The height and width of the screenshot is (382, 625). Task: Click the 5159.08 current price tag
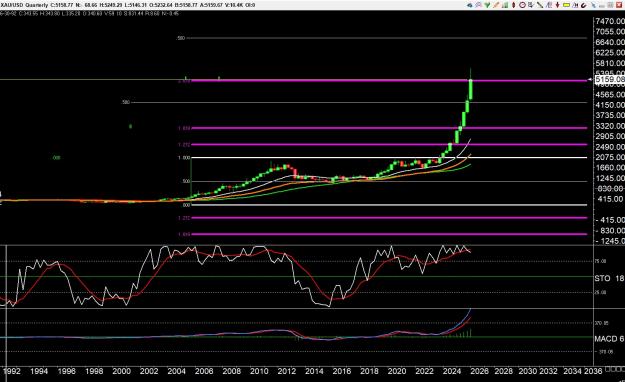[610, 79]
